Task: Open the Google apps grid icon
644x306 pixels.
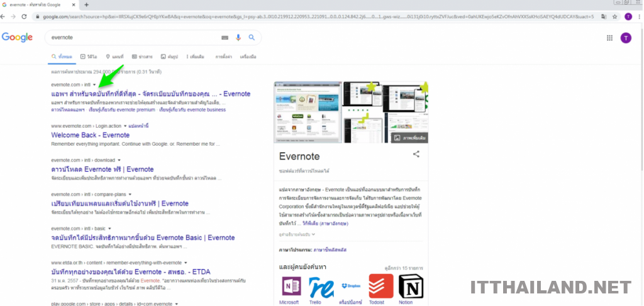Action: tap(609, 38)
